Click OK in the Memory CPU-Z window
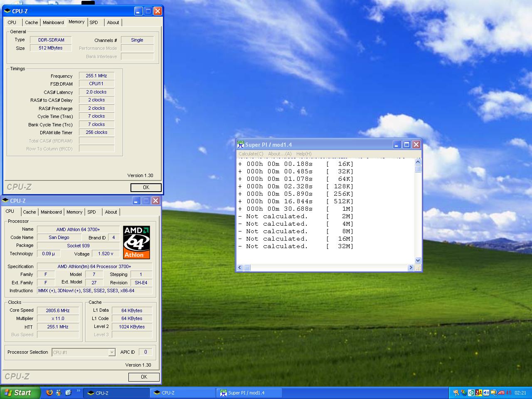This screenshot has width=532, height=399. [x=146, y=187]
